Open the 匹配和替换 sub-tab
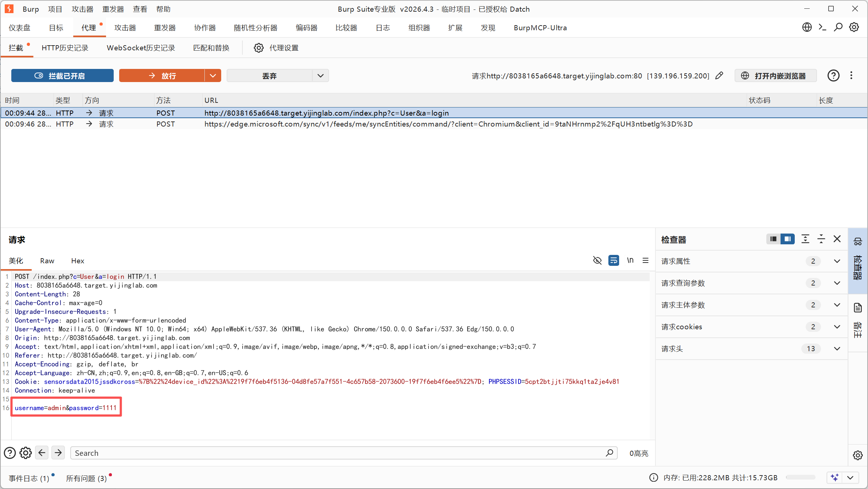 coord(211,48)
